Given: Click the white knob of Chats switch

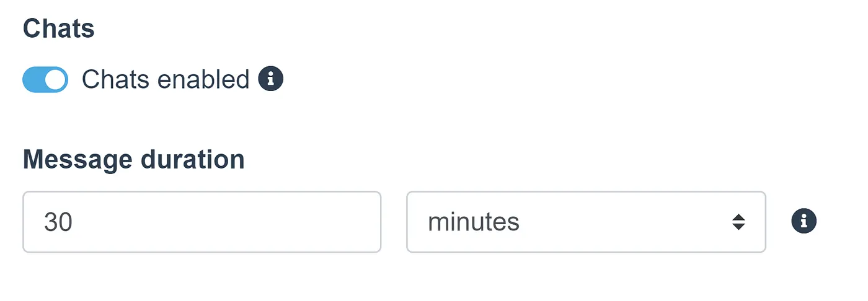Looking at the screenshot, I should pos(56,80).
